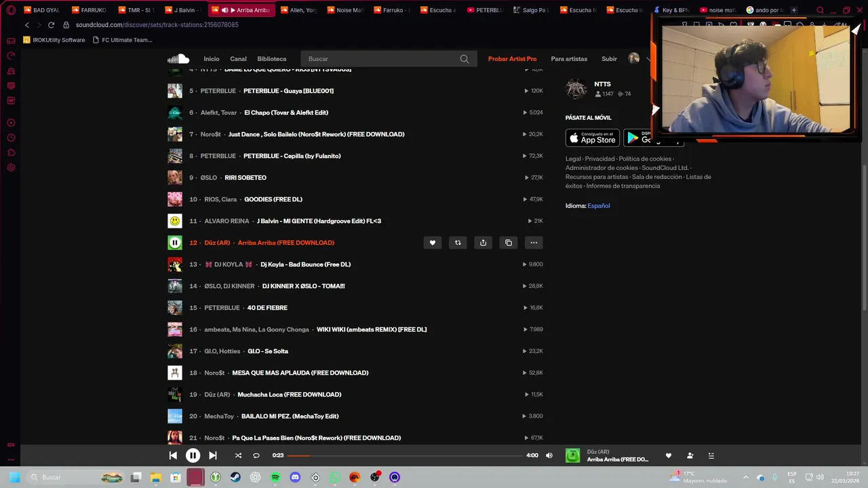Follow Düz (AR) from the player bar
The width and height of the screenshot is (868, 488).
[690, 455]
